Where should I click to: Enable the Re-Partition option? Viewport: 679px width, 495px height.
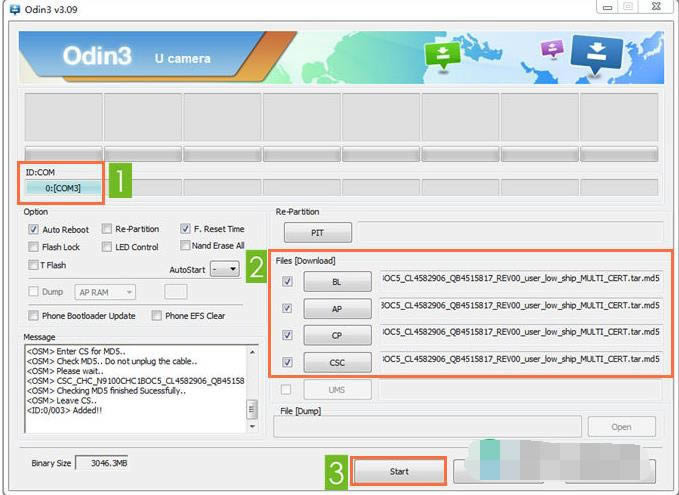(x=107, y=229)
